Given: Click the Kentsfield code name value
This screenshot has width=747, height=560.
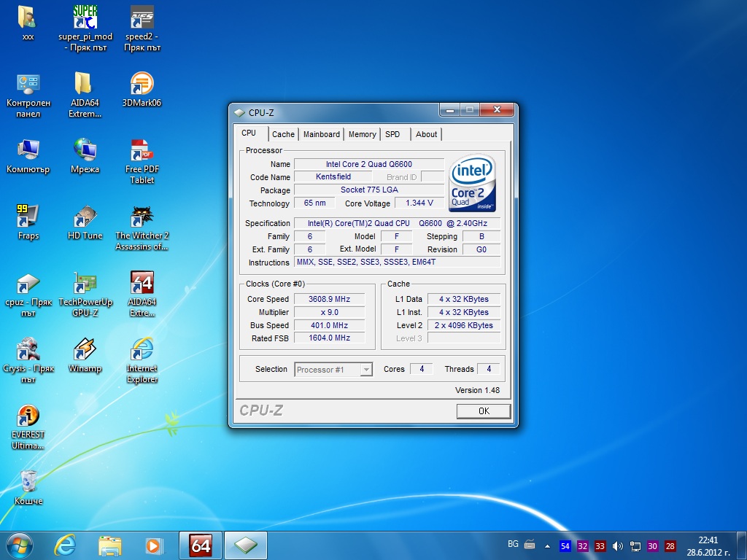Looking at the screenshot, I should tap(333, 176).
